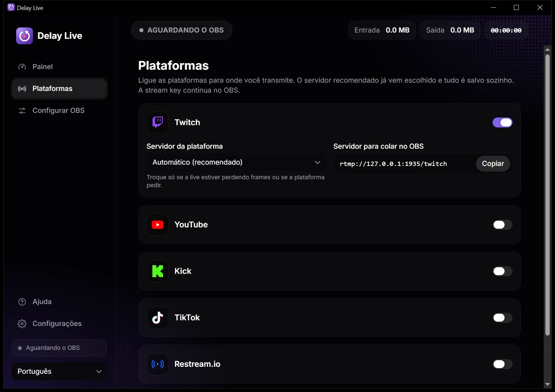Click the YouTube card title
The image size is (555, 392).
pyautogui.click(x=191, y=225)
